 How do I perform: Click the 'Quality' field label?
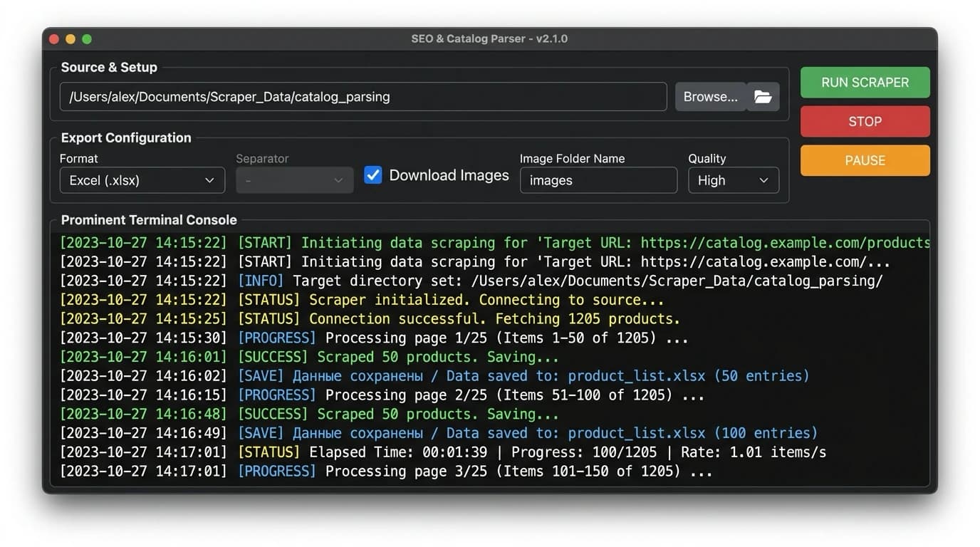707,159
